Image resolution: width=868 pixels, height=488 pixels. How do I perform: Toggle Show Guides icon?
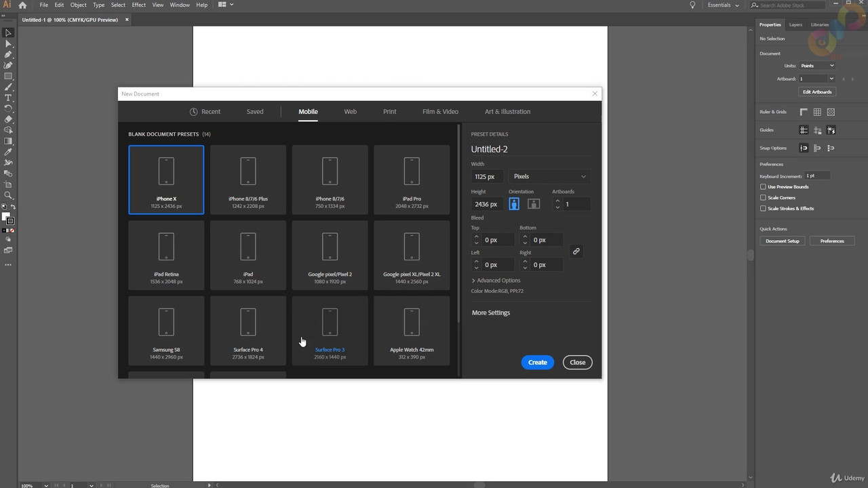[x=804, y=130]
